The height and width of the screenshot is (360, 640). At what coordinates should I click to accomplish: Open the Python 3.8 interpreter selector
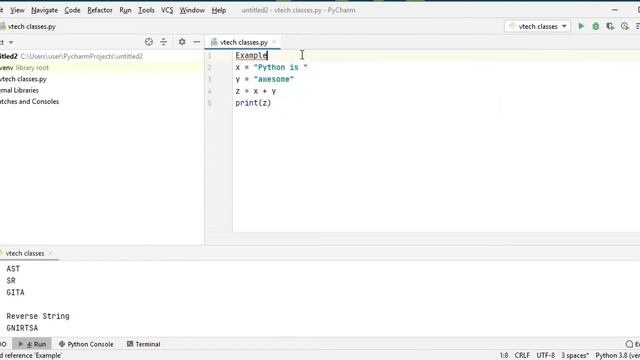[x=617, y=356]
